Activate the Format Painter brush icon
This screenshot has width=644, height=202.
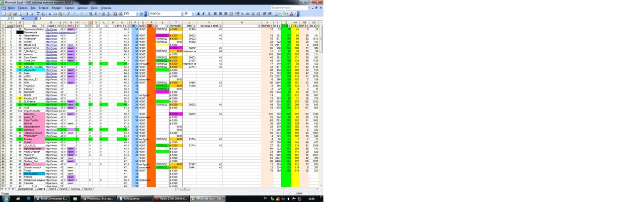tap(68, 14)
